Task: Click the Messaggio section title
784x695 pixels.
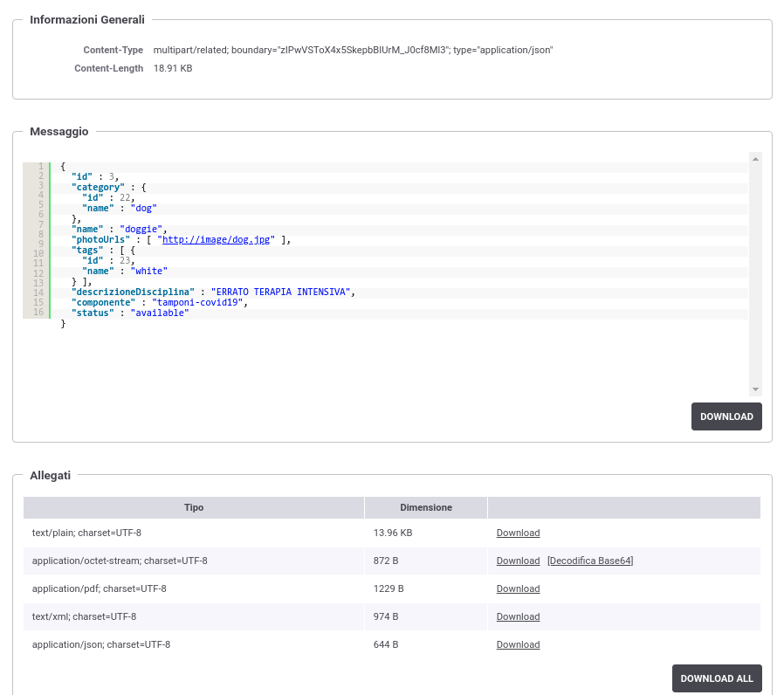Action: [x=59, y=132]
